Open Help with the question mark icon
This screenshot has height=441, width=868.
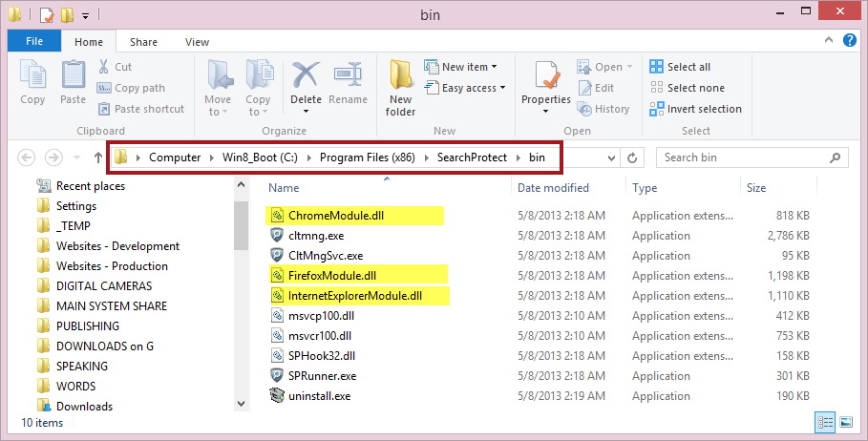coord(849,40)
